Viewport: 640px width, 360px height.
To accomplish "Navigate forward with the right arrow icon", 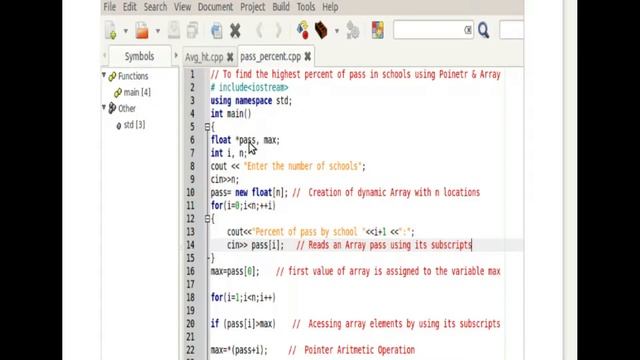I will pos(278,31).
